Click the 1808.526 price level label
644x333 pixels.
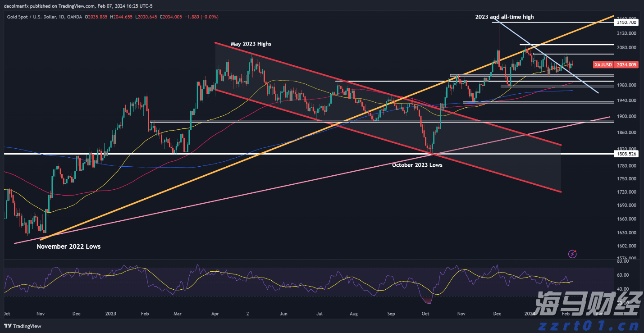[x=626, y=154]
